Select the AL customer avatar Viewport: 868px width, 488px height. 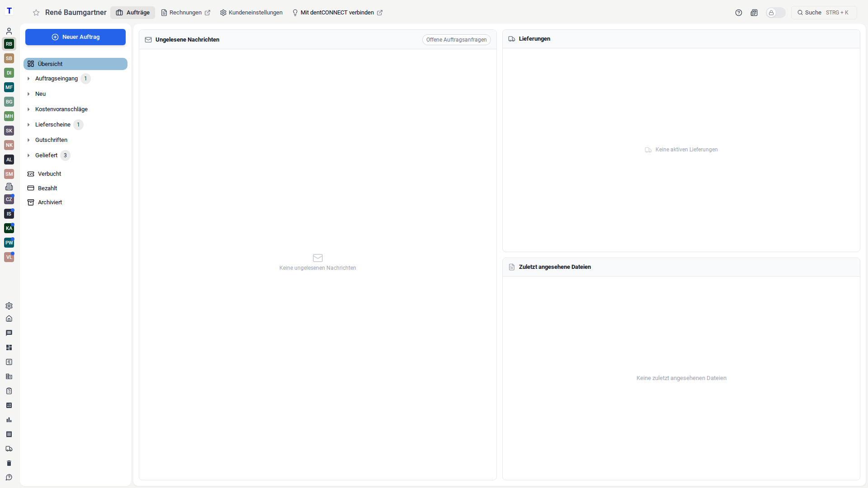coord(9,160)
